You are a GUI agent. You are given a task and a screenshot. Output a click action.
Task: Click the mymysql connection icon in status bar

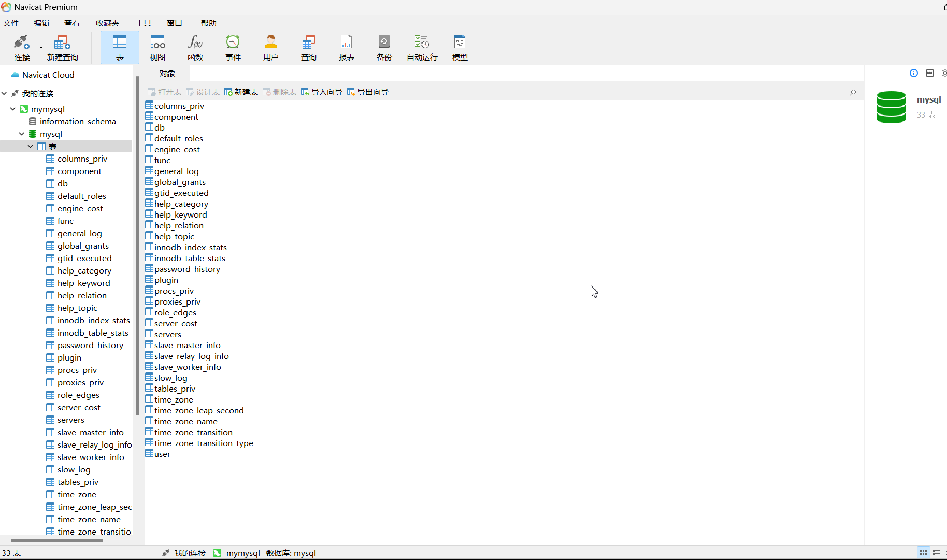click(x=217, y=553)
